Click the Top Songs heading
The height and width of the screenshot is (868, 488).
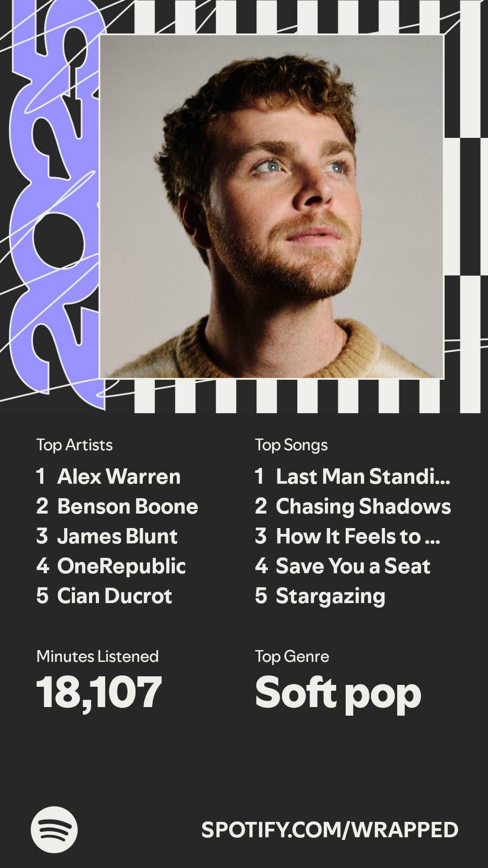point(291,445)
